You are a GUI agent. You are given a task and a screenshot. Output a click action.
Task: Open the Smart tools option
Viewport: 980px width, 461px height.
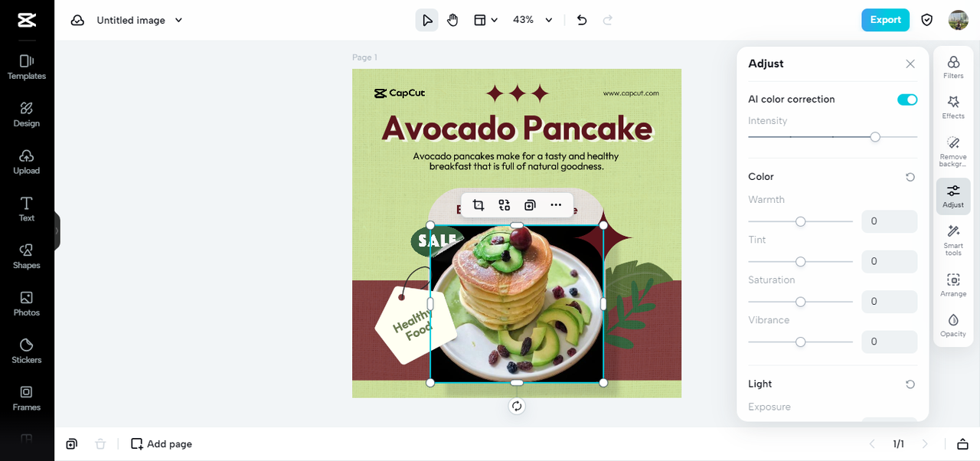point(953,240)
